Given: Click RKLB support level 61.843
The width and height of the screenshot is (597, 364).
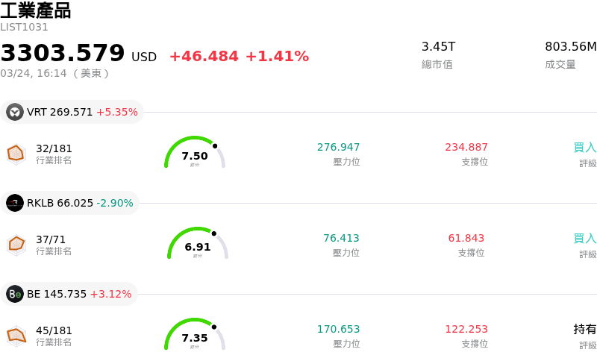Looking at the screenshot, I should [x=466, y=238].
